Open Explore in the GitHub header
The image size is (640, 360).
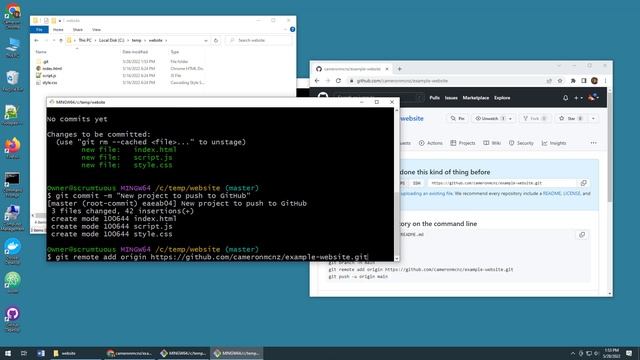[502, 98]
